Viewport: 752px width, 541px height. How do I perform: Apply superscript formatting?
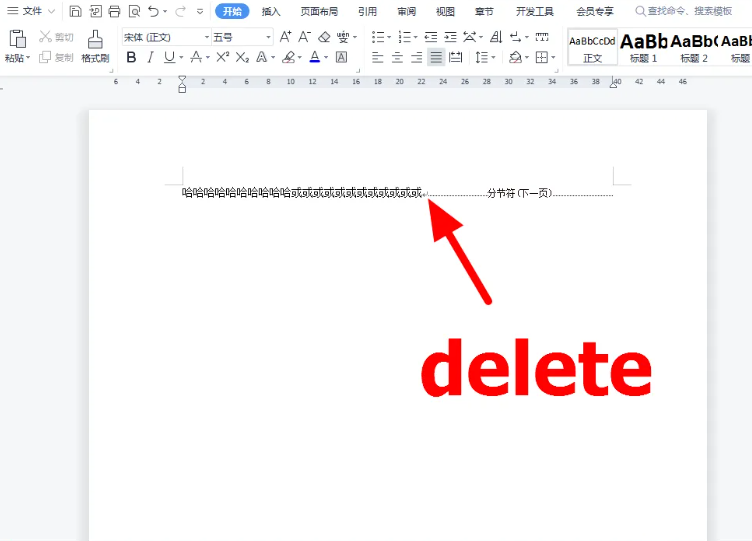tap(222, 58)
